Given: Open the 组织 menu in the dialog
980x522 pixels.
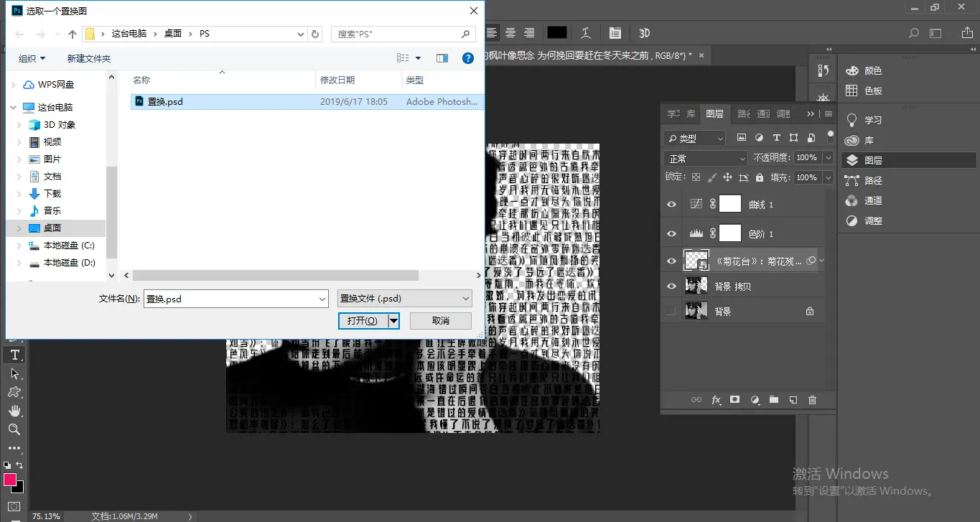Looking at the screenshot, I should click(x=32, y=58).
